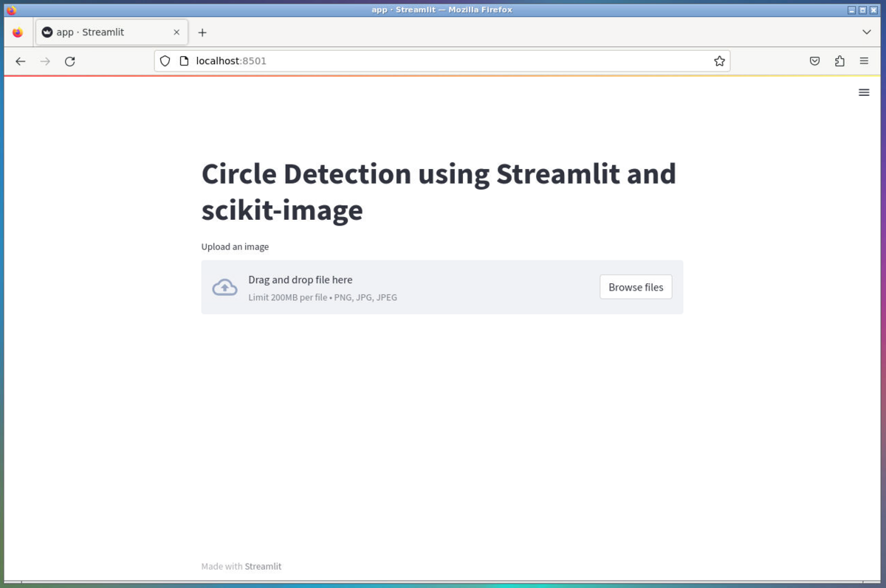Open the Streamlit link in footer
886x588 pixels.
point(263,566)
